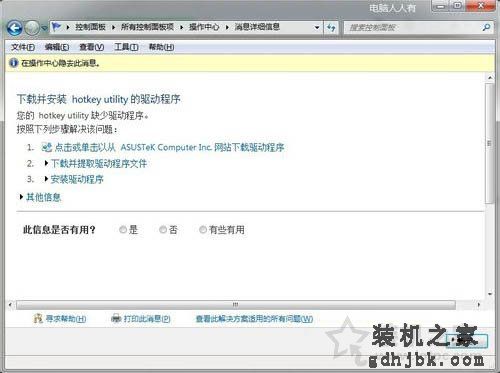Open the recent pages arrow beside forward button
This screenshot has width=500, height=373.
[44, 28]
